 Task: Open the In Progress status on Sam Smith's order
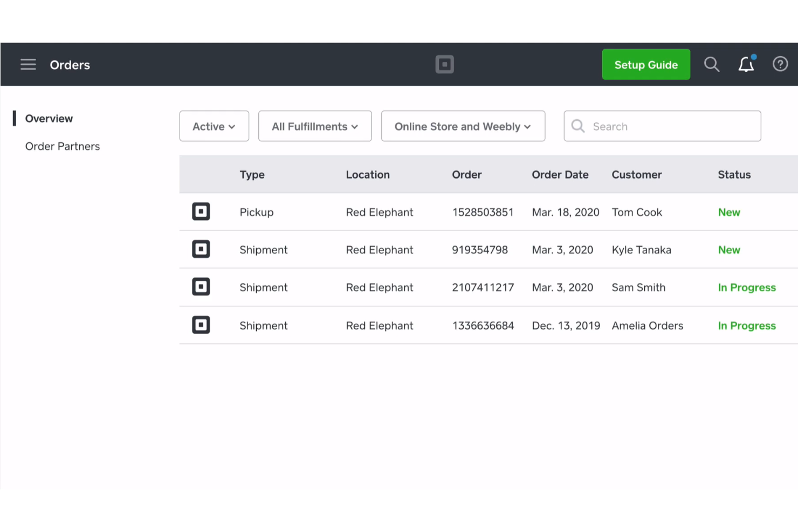coord(746,287)
